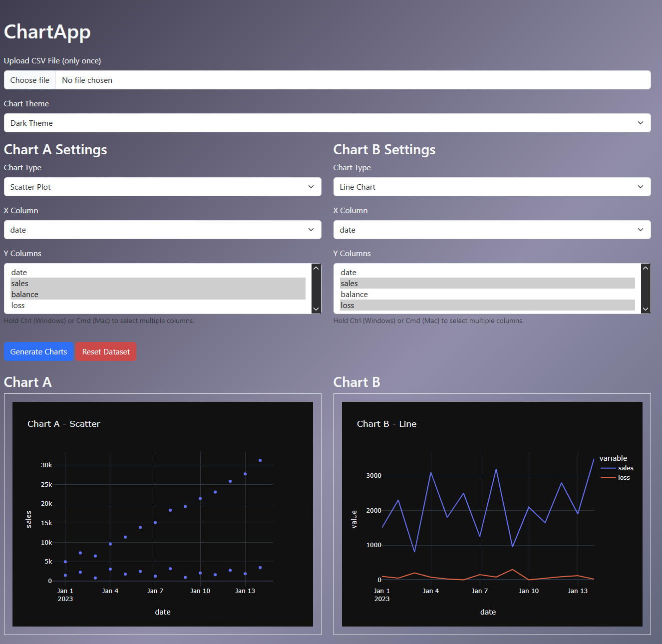The width and height of the screenshot is (662, 644).
Task: Open Chart A's Chart Type dropdown
Action: coord(162,187)
